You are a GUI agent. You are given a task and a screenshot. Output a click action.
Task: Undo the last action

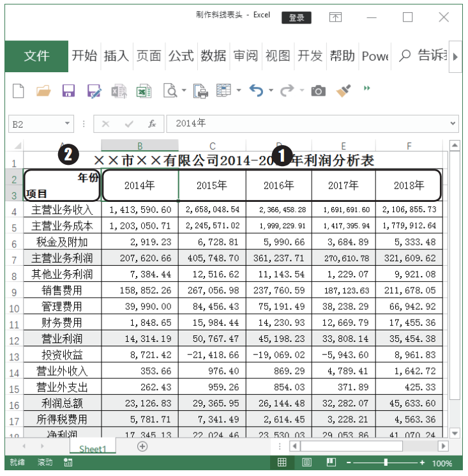click(x=256, y=91)
